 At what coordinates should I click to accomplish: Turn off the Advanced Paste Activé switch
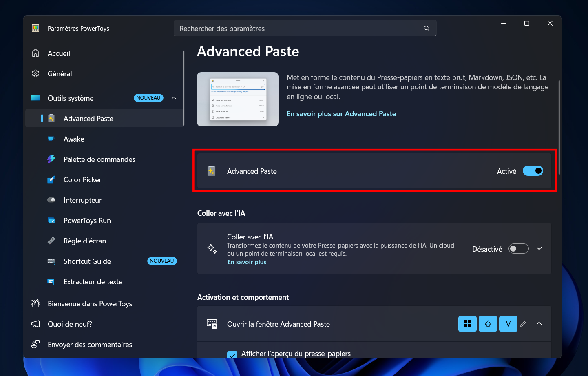(x=533, y=171)
